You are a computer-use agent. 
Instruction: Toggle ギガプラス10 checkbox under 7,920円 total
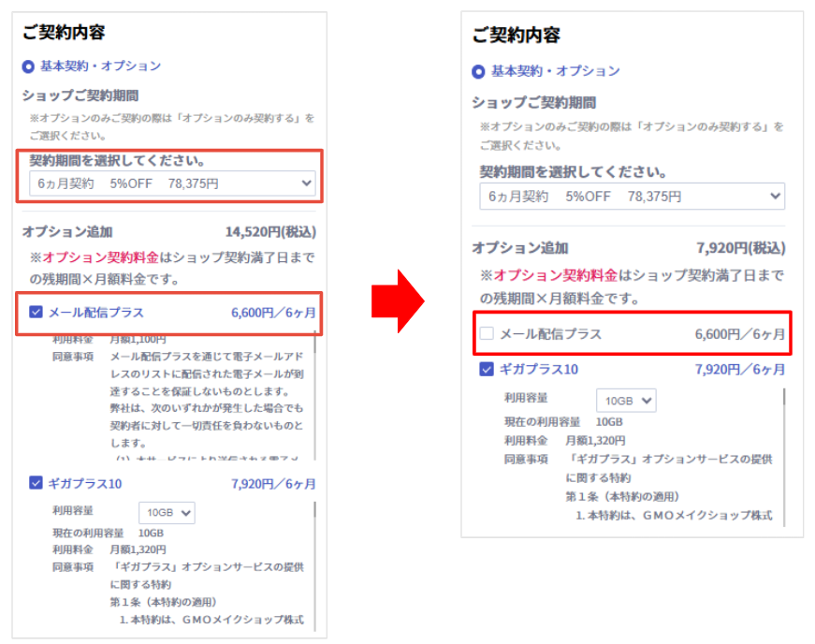487,370
